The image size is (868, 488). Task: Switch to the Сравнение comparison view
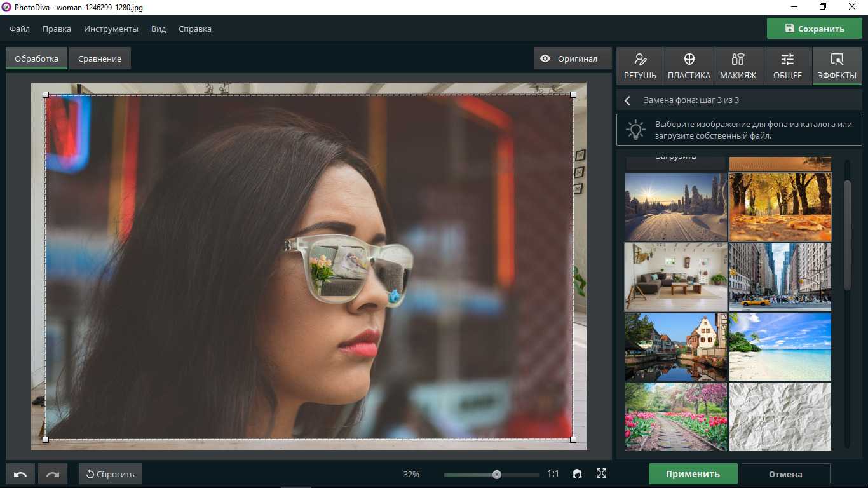pos(100,58)
